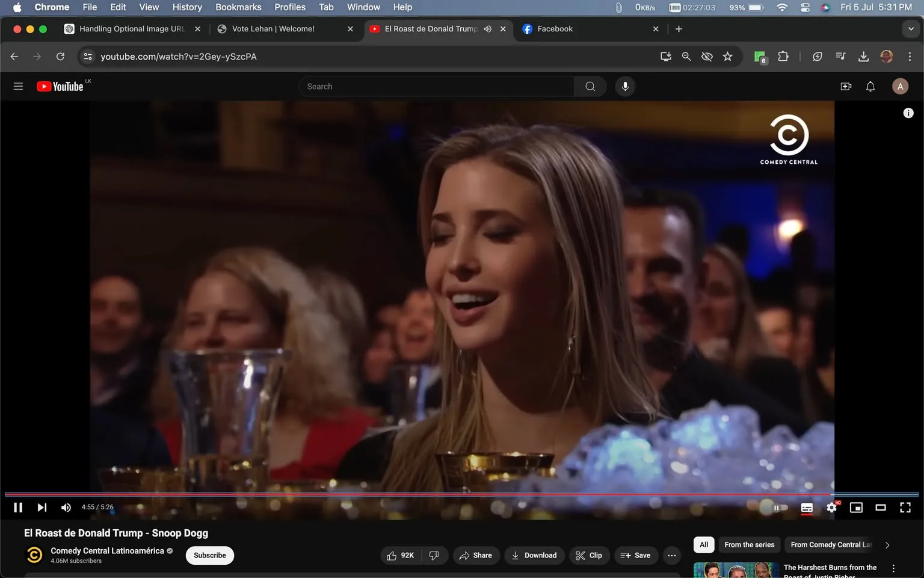Enable subtitles with captions icon
This screenshot has width=924, height=578.
pos(807,508)
